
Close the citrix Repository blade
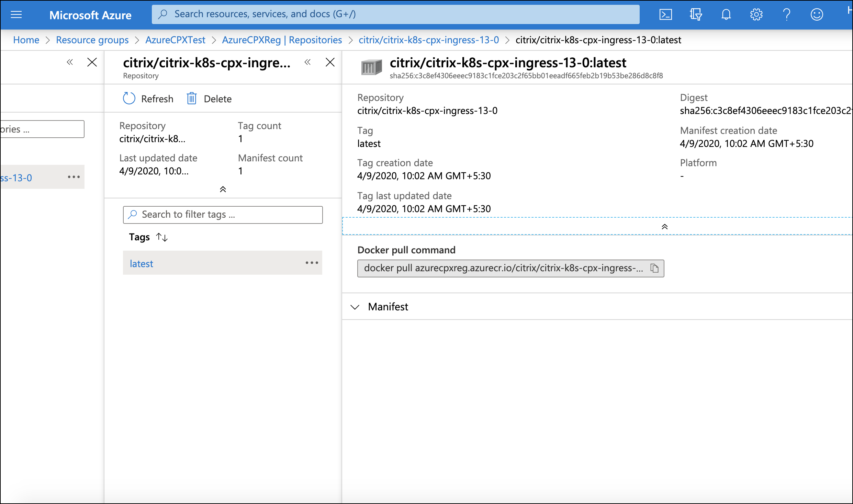330,62
